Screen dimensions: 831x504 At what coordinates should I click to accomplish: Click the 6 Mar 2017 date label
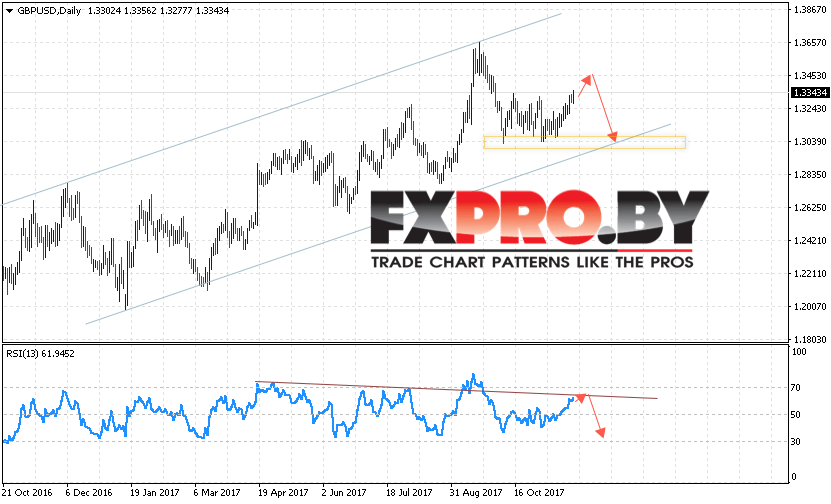pyautogui.click(x=217, y=493)
